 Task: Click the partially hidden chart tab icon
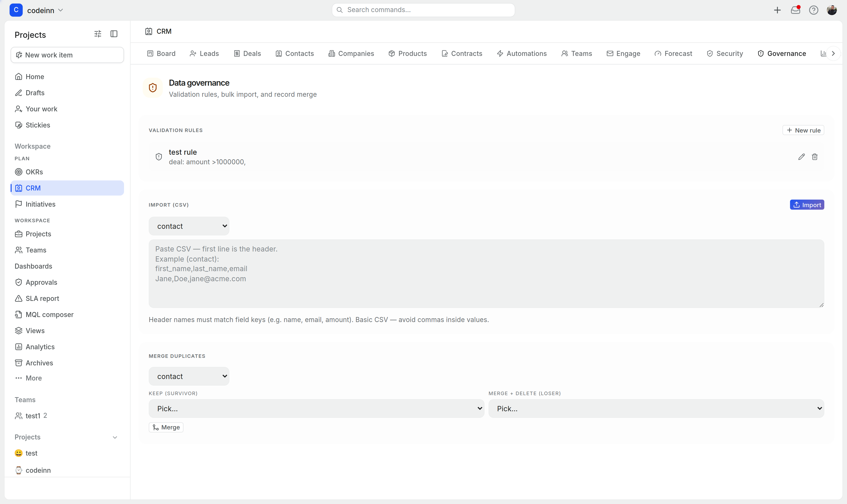click(823, 53)
